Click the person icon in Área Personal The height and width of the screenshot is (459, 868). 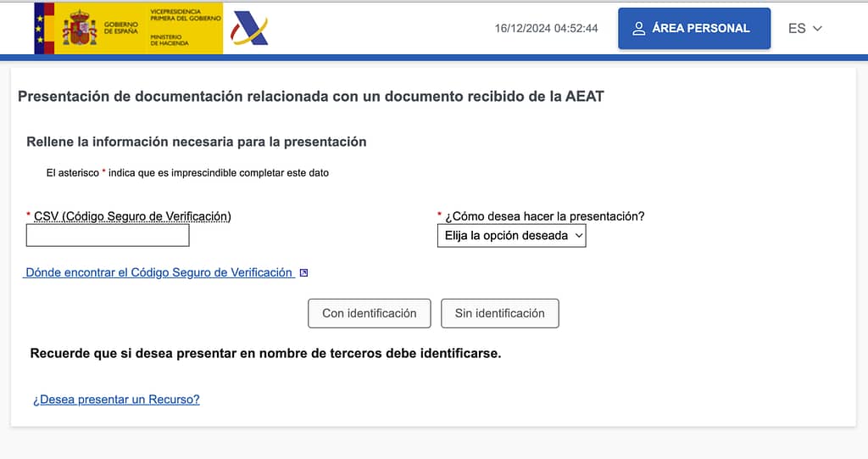[x=638, y=28]
